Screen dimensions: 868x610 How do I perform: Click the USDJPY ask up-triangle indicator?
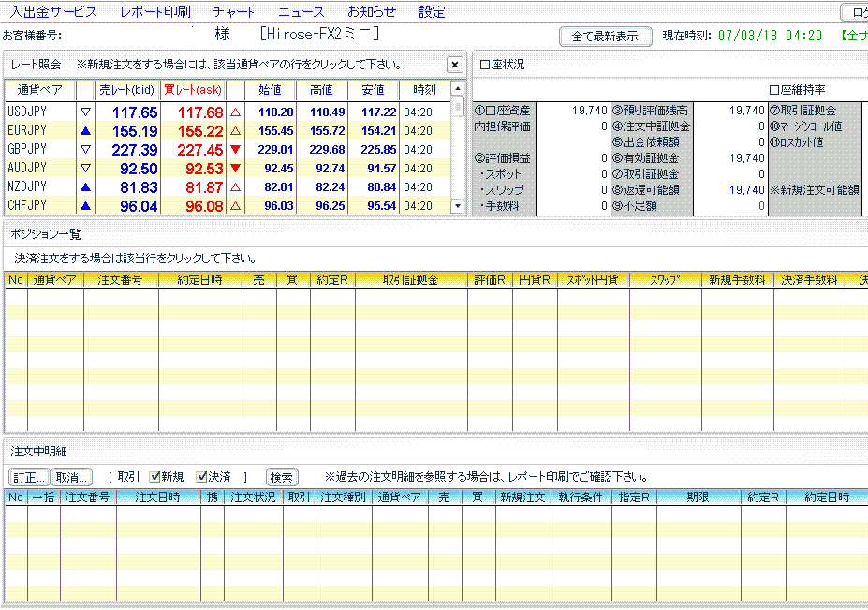[x=235, y=112]
